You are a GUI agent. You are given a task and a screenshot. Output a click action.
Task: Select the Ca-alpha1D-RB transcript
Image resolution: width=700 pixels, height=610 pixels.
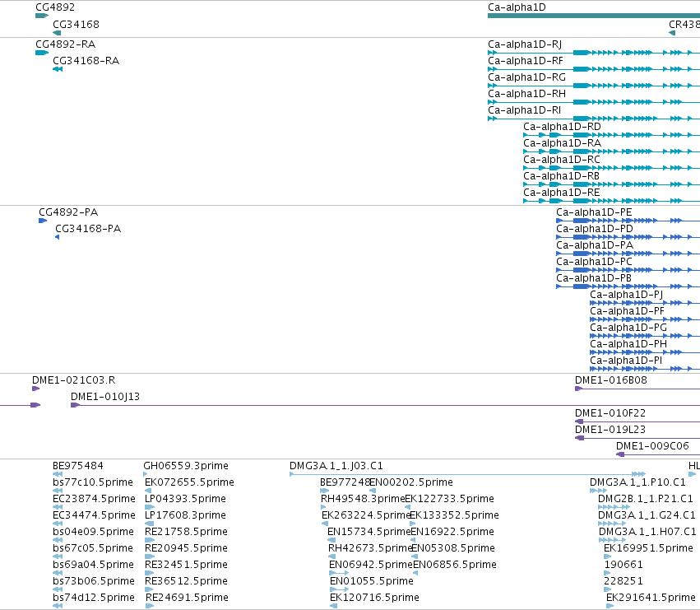tap(612, 184)
